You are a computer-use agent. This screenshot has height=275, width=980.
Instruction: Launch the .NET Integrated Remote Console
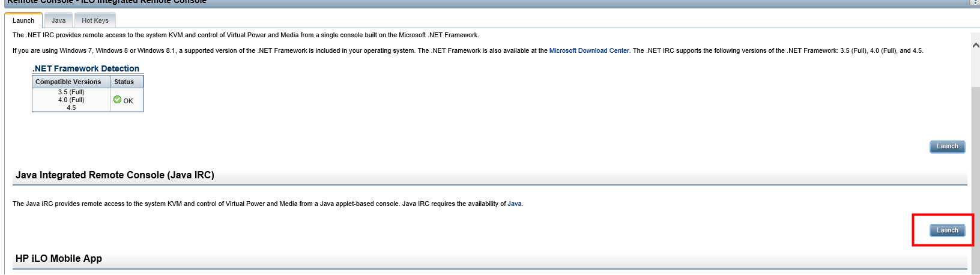(x=947, y=147)
